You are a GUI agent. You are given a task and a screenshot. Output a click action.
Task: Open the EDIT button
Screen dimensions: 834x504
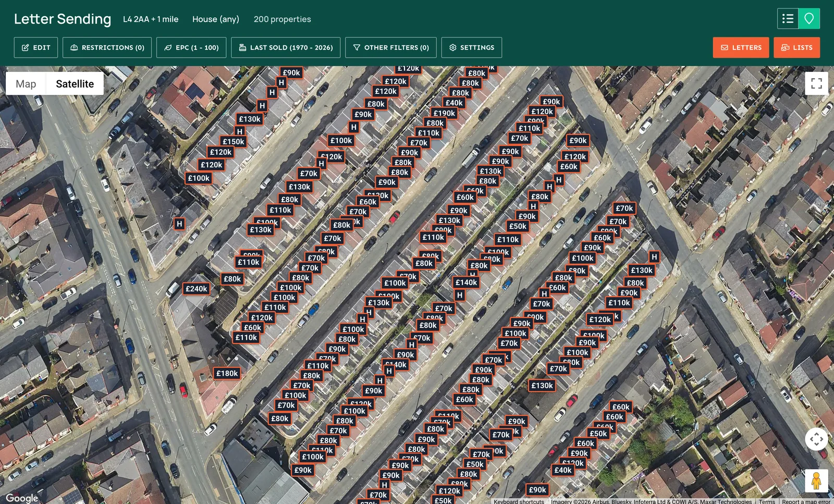pos(36,47)
